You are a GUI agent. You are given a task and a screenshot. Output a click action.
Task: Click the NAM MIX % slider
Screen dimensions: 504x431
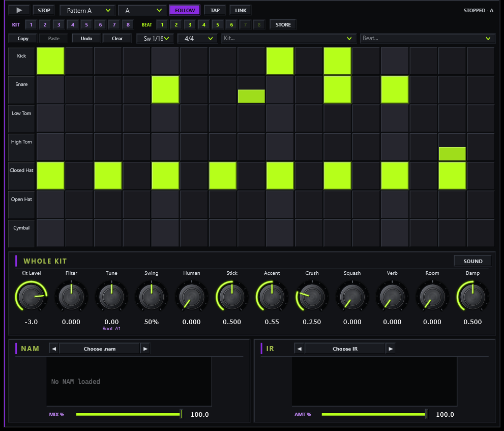coord(129,414)
